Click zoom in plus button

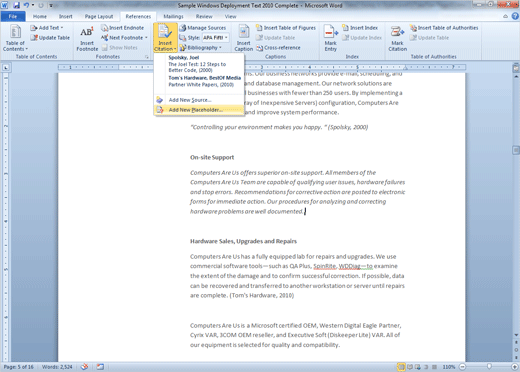tap(515, 367)
